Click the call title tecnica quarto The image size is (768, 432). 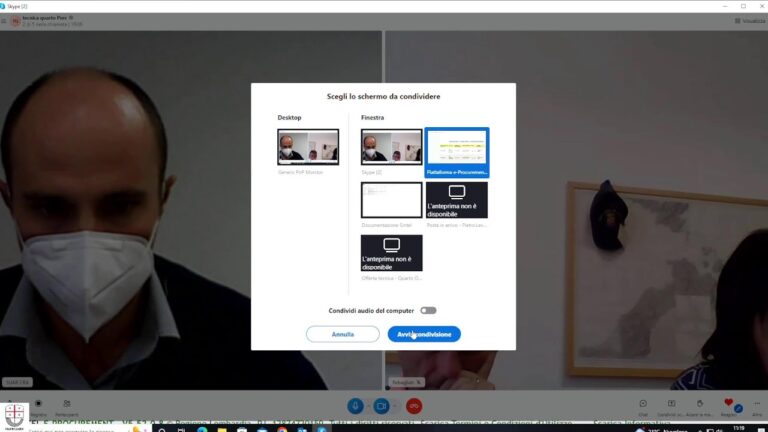45,18
